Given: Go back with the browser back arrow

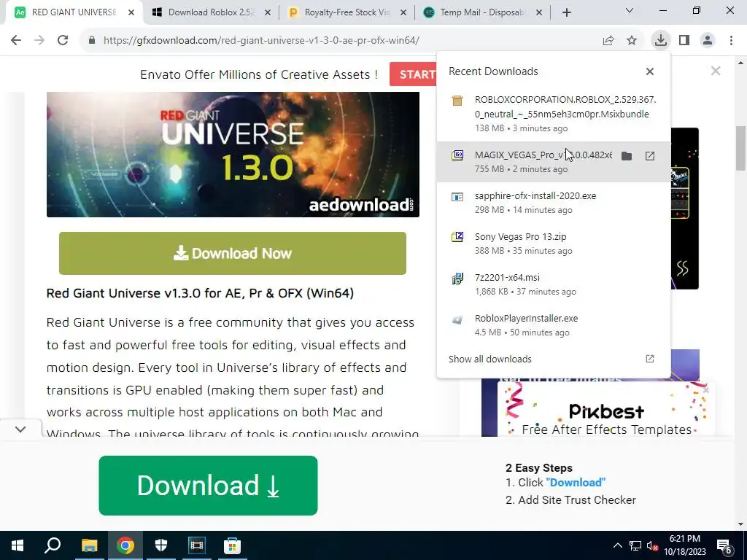Looking at the screenshot, I should coord(16,41).
